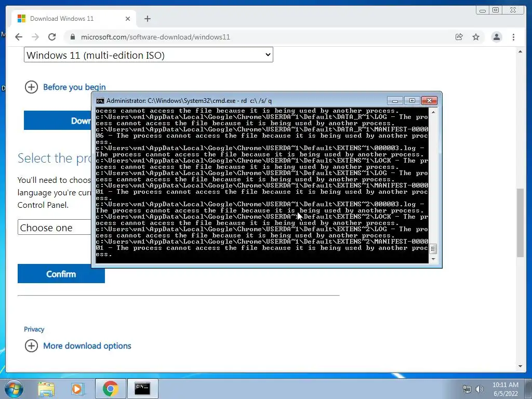Click the cmd window scroll-down arrow
This screenshot has height=399, width=532.
coord(433,259)
